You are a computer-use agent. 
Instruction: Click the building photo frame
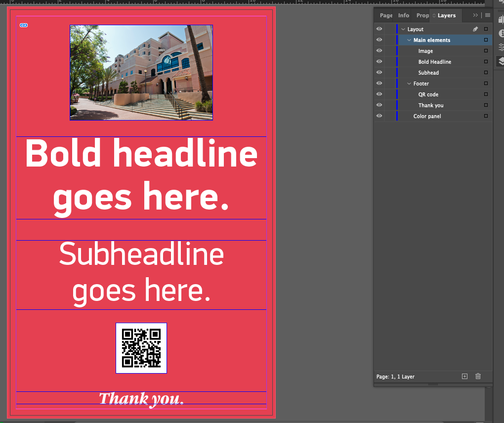pos(141,73)
